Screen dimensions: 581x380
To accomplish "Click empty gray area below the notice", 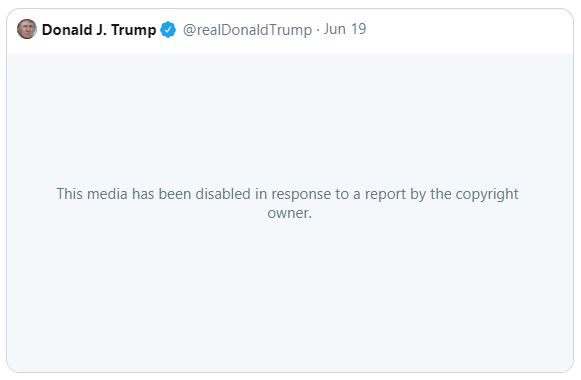I will point(290,296).
